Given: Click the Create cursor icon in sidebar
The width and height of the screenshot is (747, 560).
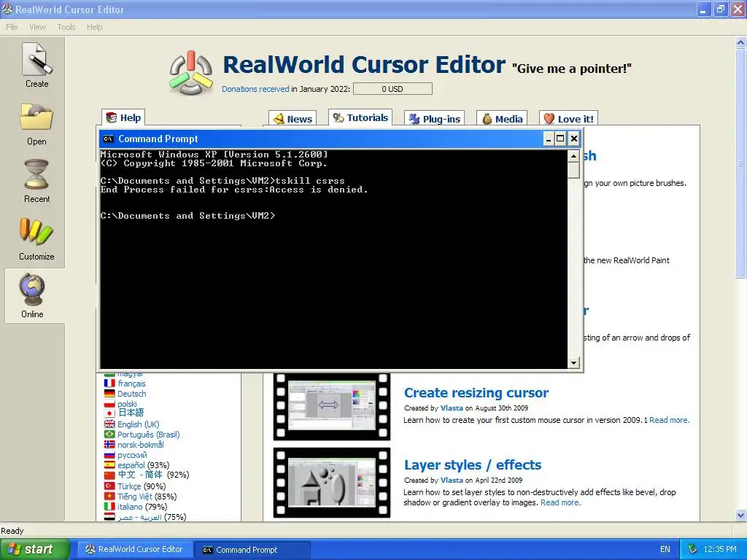Looking at the screenshot, I should click(36, 60).
